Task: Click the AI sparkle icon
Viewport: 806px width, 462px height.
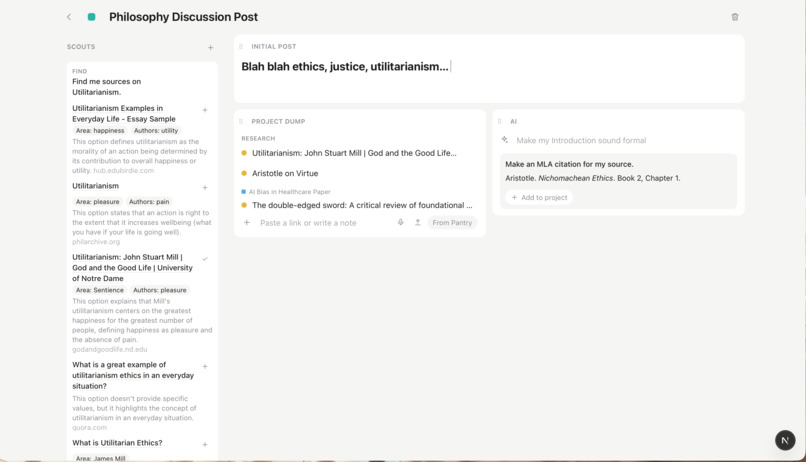Action: point(505,140)
